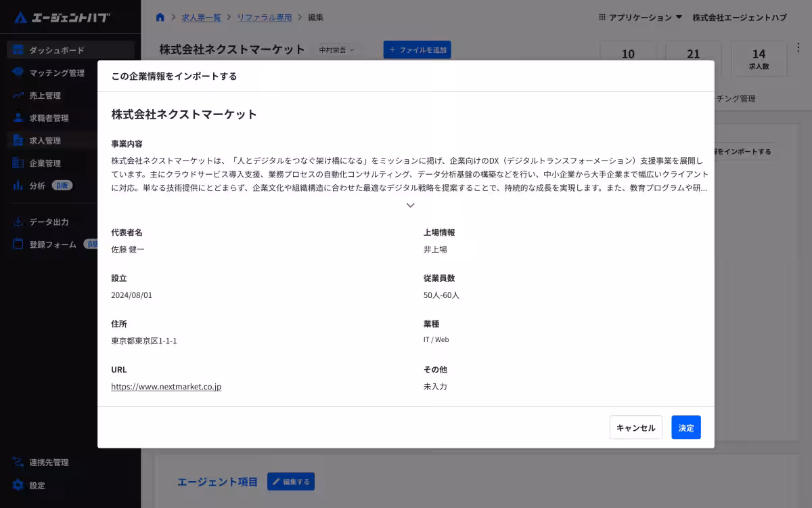Viewport: 812px width, 508px height.
Task: Open the 中村栄吾 assignee dropdown
Action: click(337, 49)
